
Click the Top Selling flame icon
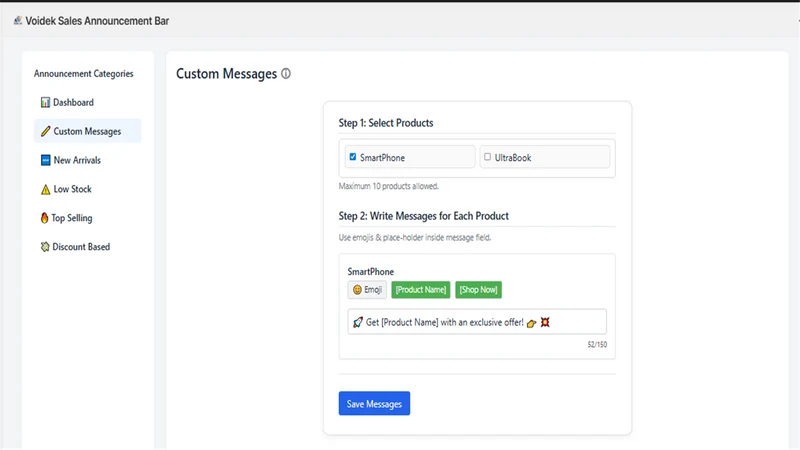44,218
